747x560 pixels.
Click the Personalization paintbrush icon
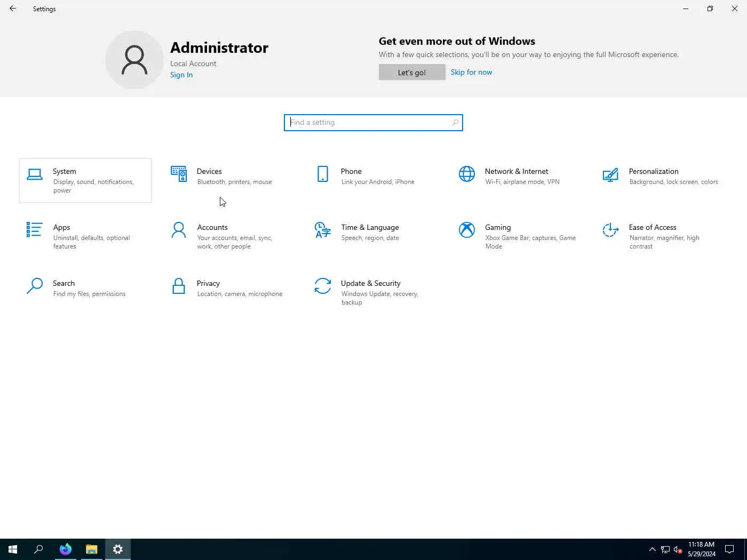click(x=610, y=174)
